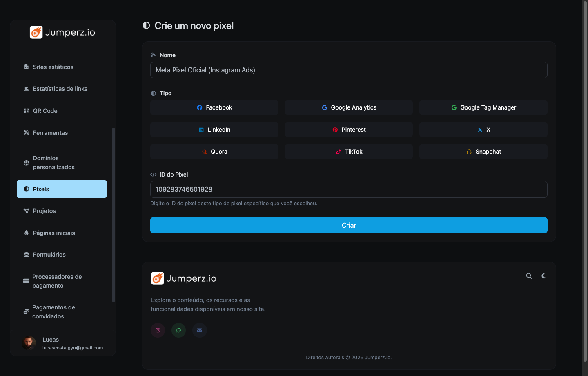588x376 pixels.
Task: Select Facebook as the pixel type
Action: tap(214, 107)
